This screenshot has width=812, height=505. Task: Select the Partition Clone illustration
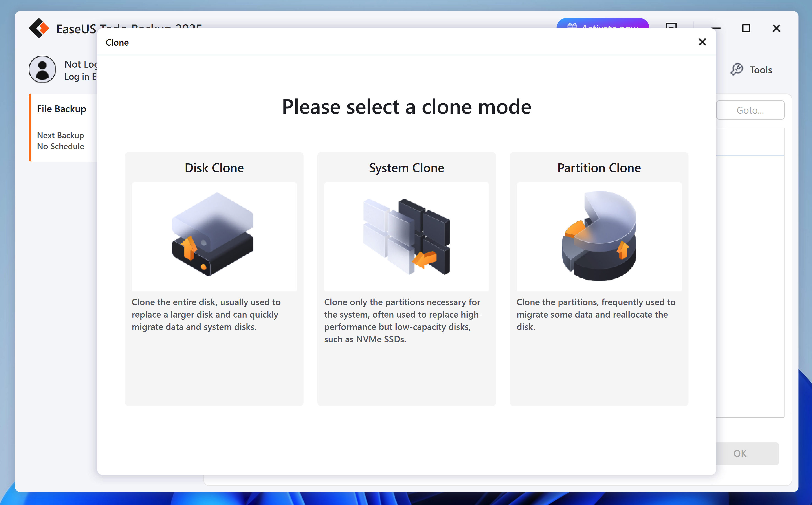pos(599,236)
